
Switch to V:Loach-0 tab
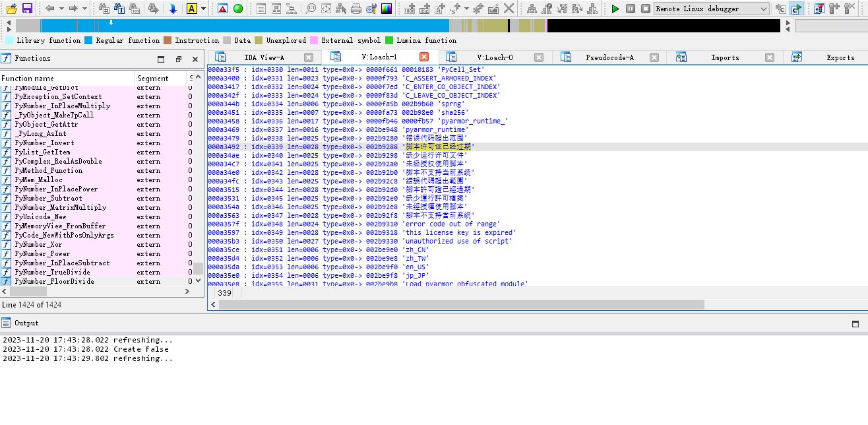(495, 57)
